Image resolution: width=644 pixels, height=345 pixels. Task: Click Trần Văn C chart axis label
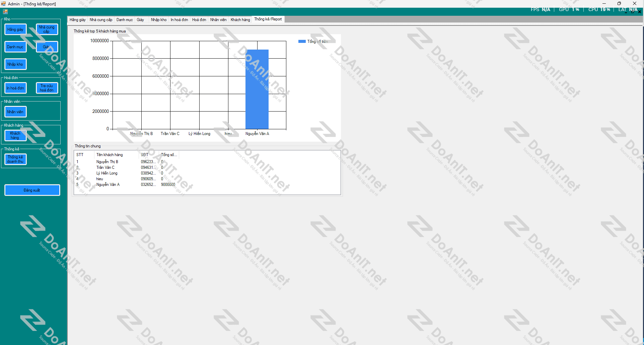(x=170, y=134)
